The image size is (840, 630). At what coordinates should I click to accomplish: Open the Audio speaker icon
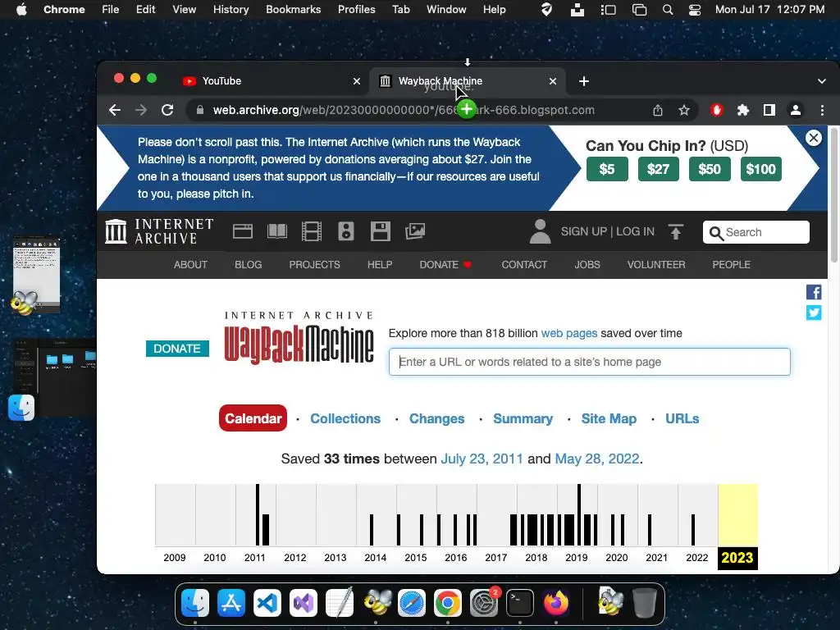(345, 231)
